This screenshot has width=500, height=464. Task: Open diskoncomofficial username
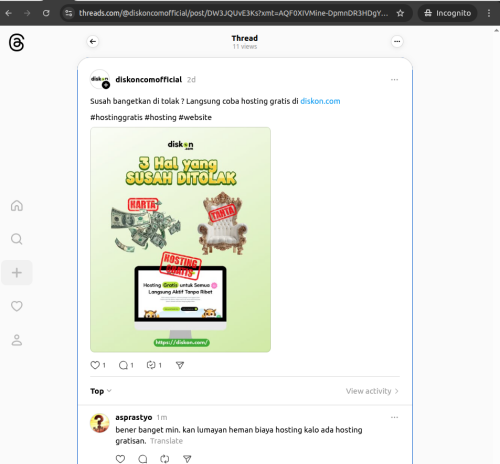[149, 79]
